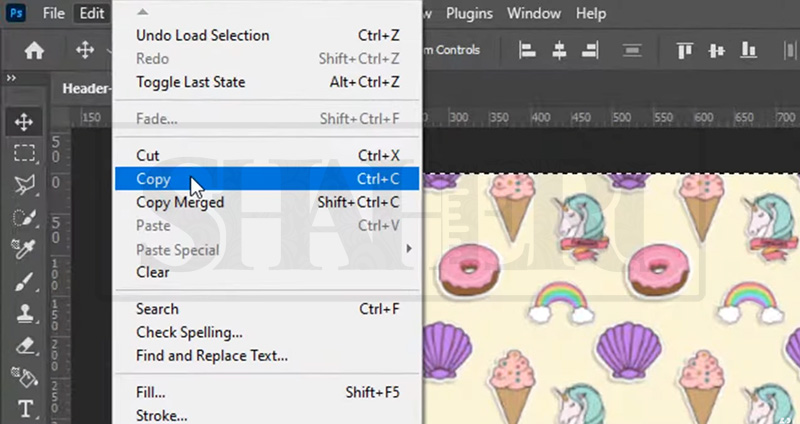Choose Copy Merged in the Edit menu
Viewport: 800px width, 424px height.
[x=180, y=203]
